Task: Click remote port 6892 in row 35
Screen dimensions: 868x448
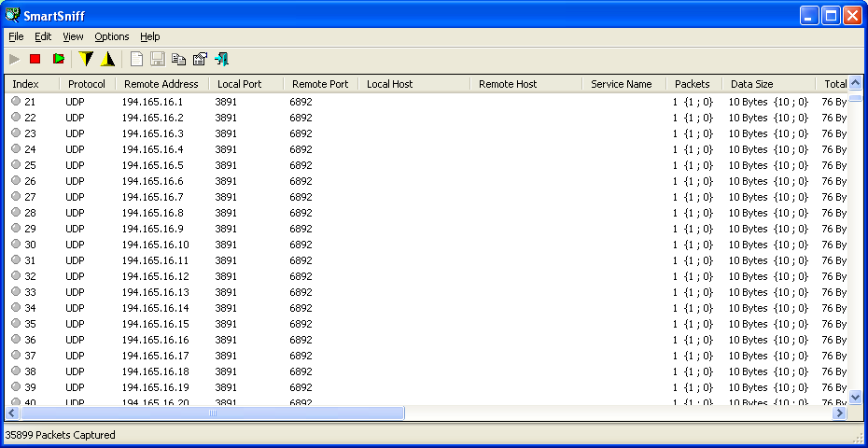Action: click(x=301, y=324)
